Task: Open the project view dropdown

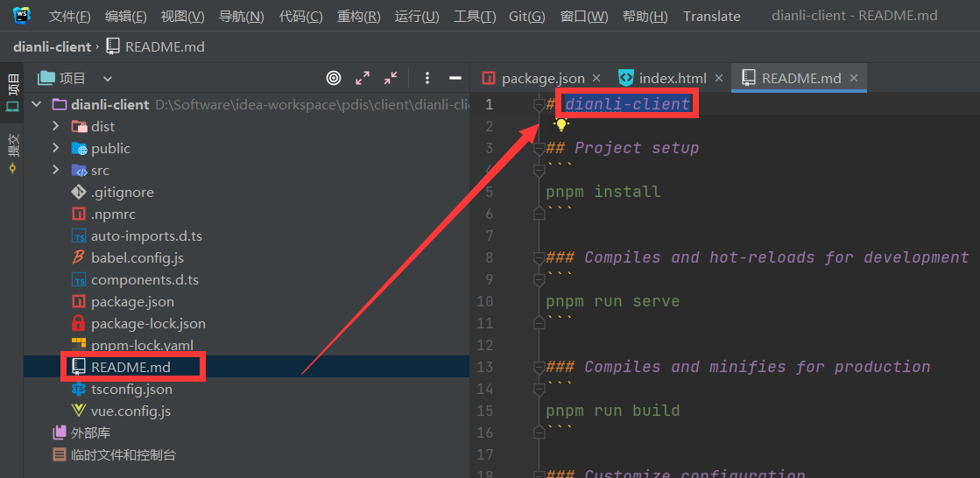Action: click(x=108, y=79)
